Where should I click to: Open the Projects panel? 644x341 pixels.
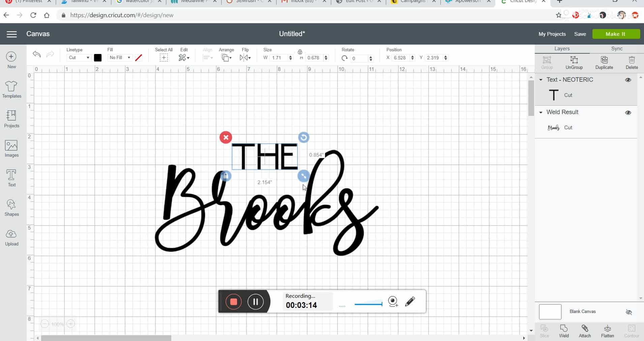coord(11,119)
